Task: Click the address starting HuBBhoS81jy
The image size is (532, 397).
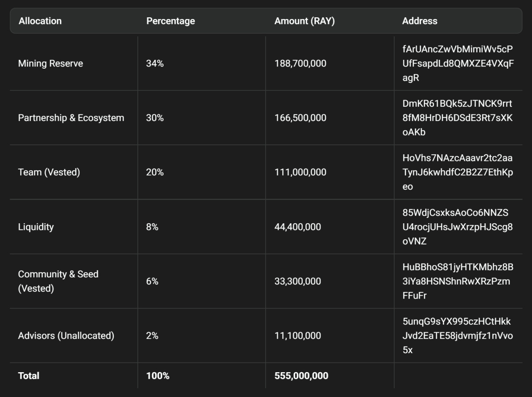Action: coord(458,281)
